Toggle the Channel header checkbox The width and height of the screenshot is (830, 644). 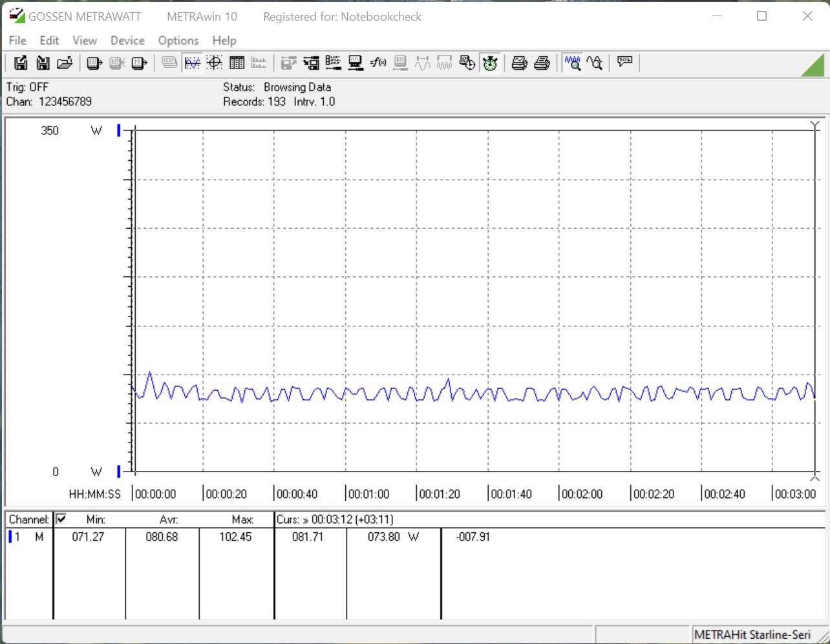61,519
